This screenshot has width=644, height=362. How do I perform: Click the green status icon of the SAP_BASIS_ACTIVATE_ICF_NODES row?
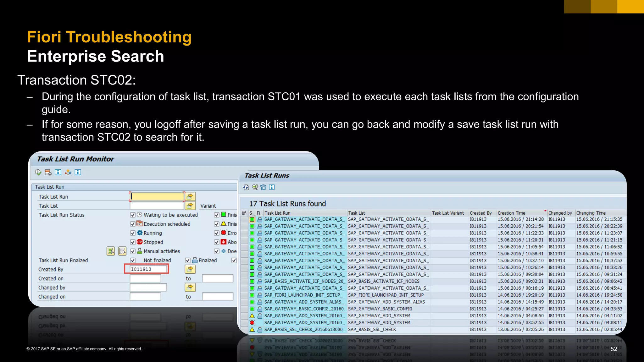point(252,281)
